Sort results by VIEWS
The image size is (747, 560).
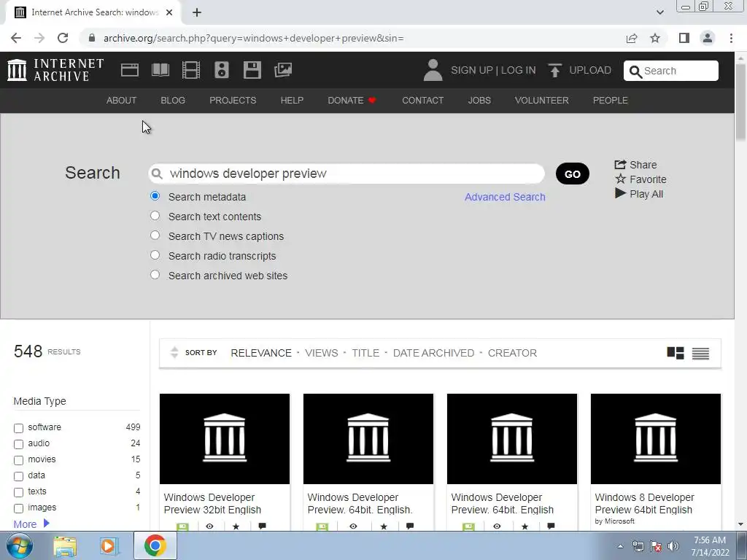point(322,353)
